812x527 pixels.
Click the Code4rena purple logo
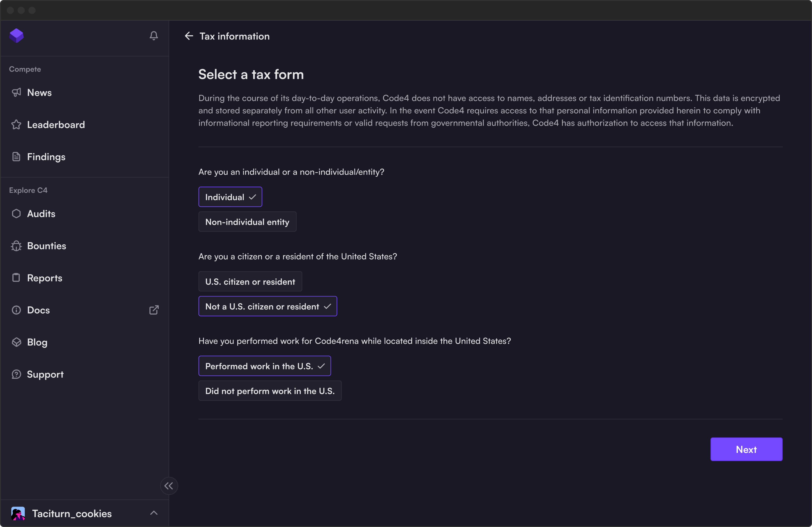[16, 35]
